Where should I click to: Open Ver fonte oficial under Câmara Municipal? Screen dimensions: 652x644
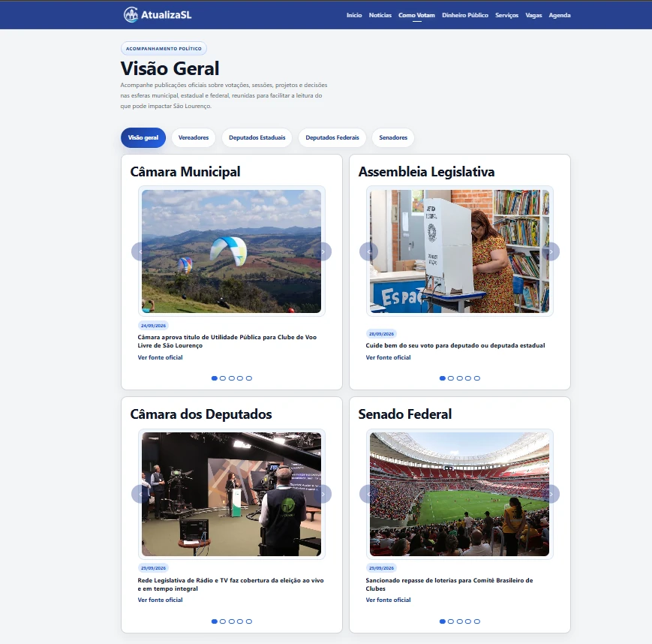[160, 357]
